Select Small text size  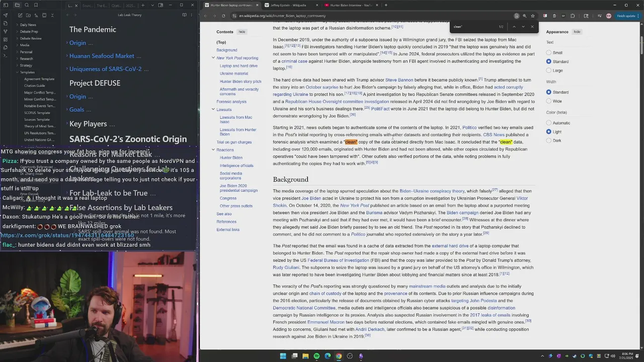(x=549, y=52)
